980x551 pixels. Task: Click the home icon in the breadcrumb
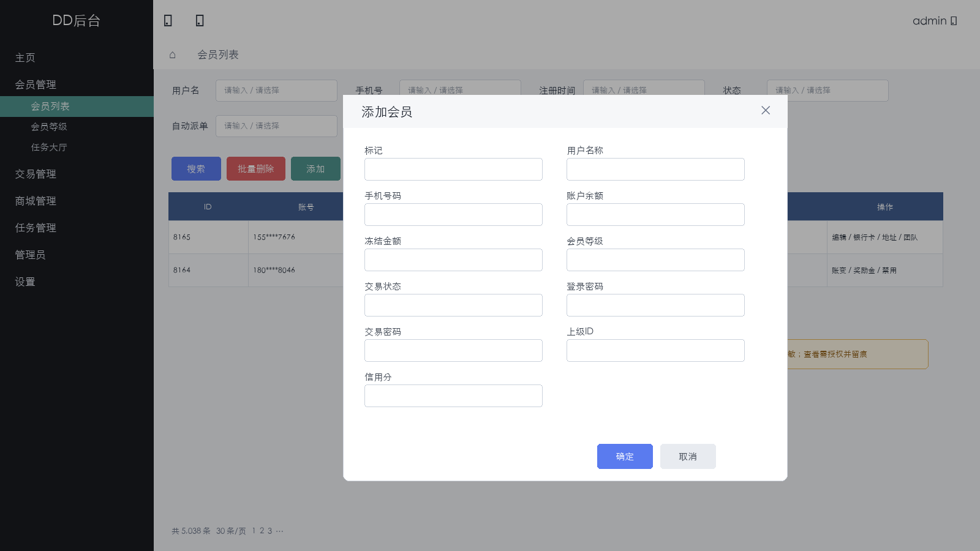(x=173, y=54)
